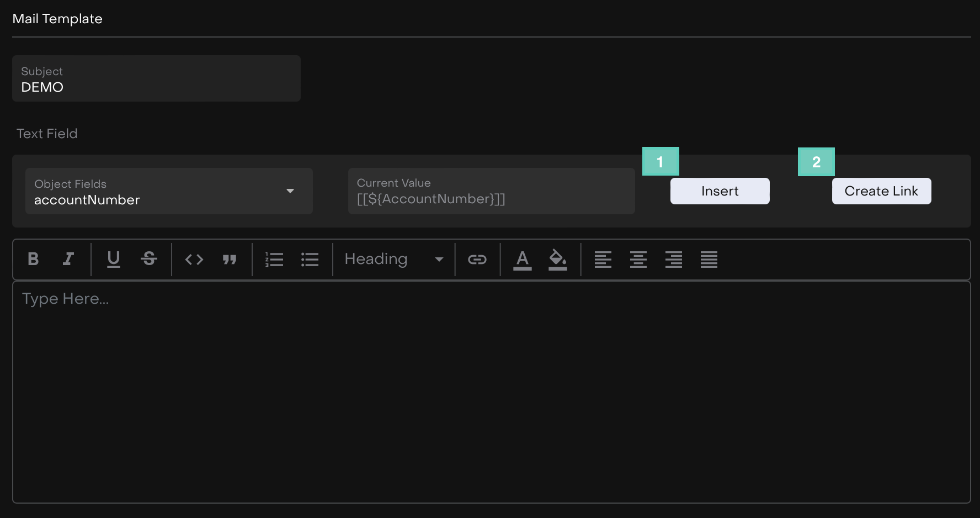
Task: Insert a hyperlink via the chain icon
Action: coord(477,259)
